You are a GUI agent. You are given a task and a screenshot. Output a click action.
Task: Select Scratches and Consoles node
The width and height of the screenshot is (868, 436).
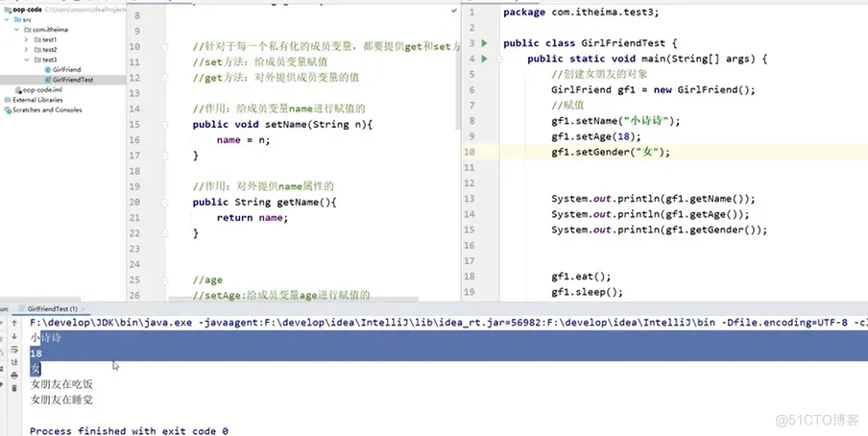(47, 110)
